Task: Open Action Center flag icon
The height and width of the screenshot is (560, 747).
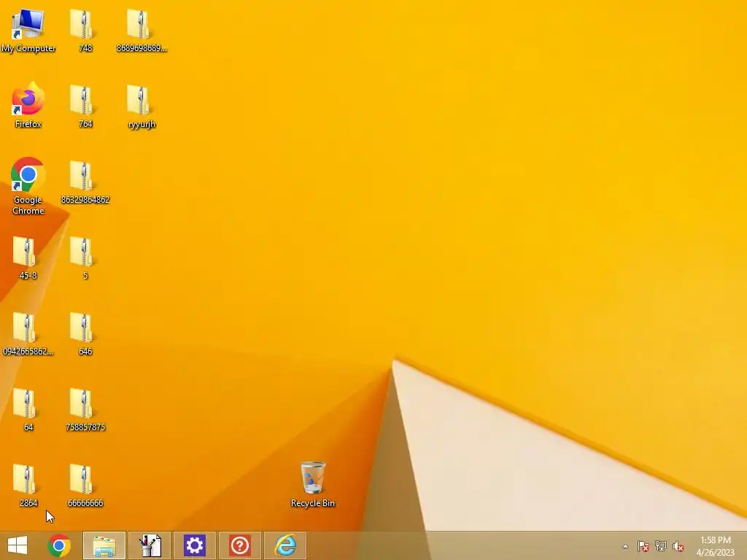Action: 643,546
